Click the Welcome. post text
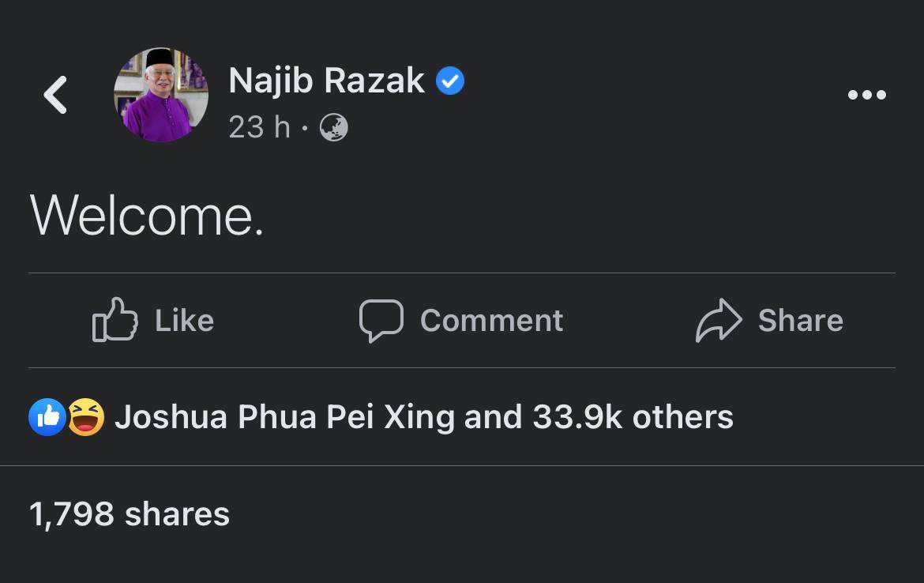This screenshot has width=924, height=583. click(147, 216)
